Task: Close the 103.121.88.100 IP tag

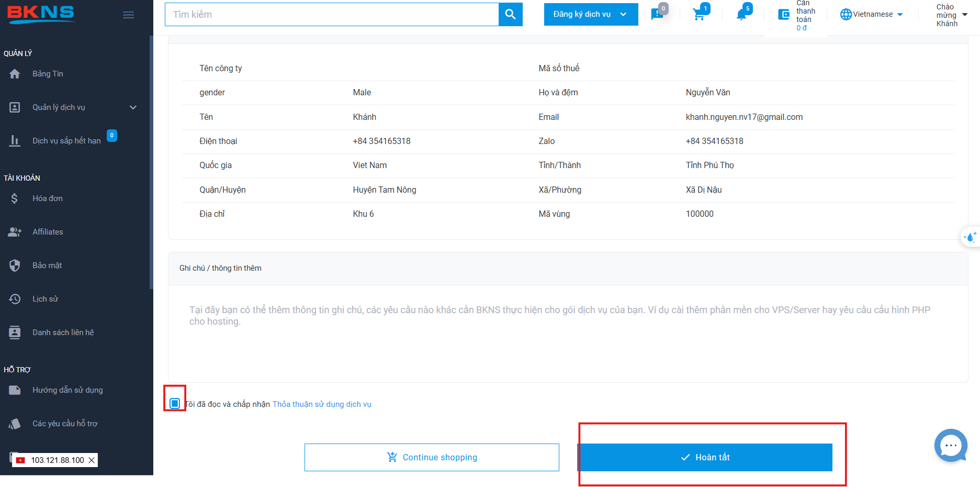Action: pos(92,460)
